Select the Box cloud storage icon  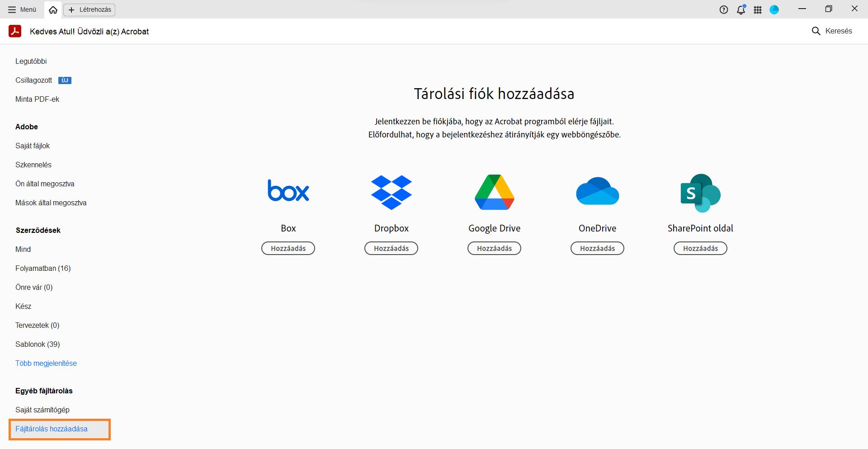(x=288, y=191)
